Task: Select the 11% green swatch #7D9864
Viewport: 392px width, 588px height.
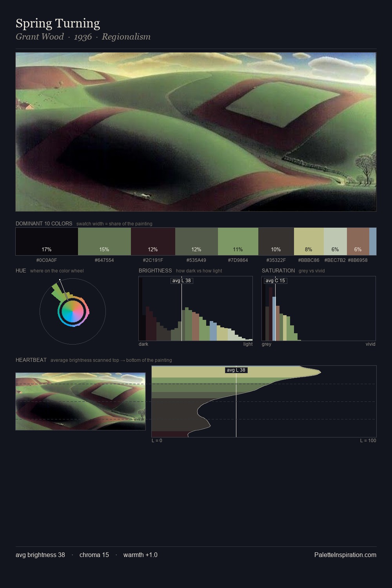Action: 238,241
